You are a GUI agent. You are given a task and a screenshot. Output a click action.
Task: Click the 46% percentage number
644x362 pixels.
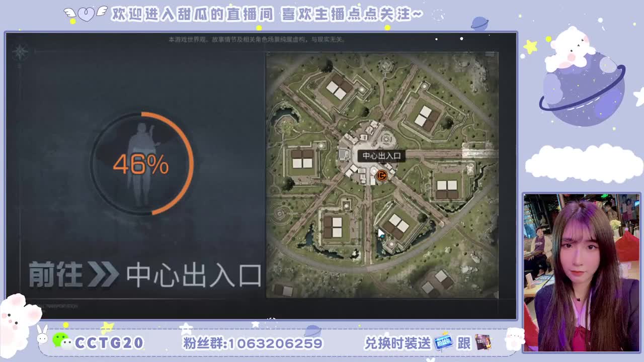tap(141, 164)
